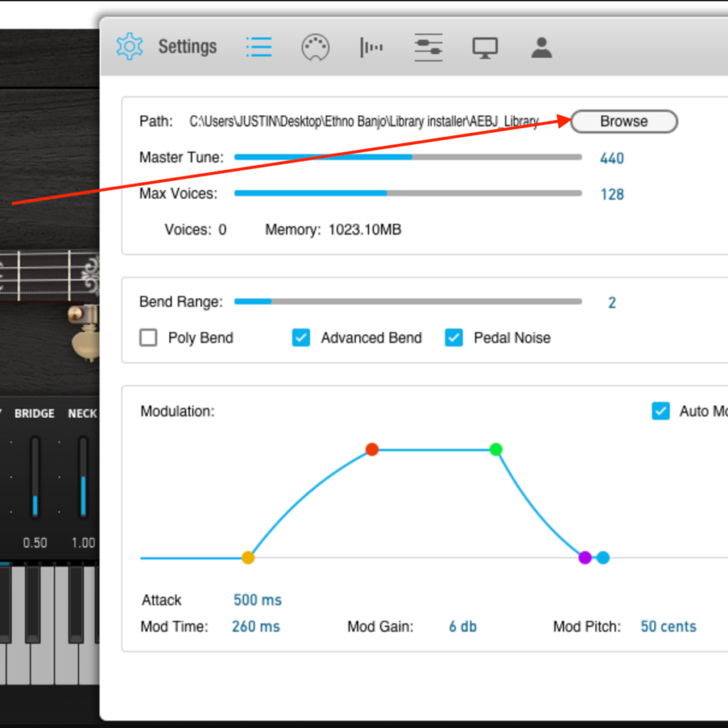Click the green modulation envelope point

tap(496, 449)
